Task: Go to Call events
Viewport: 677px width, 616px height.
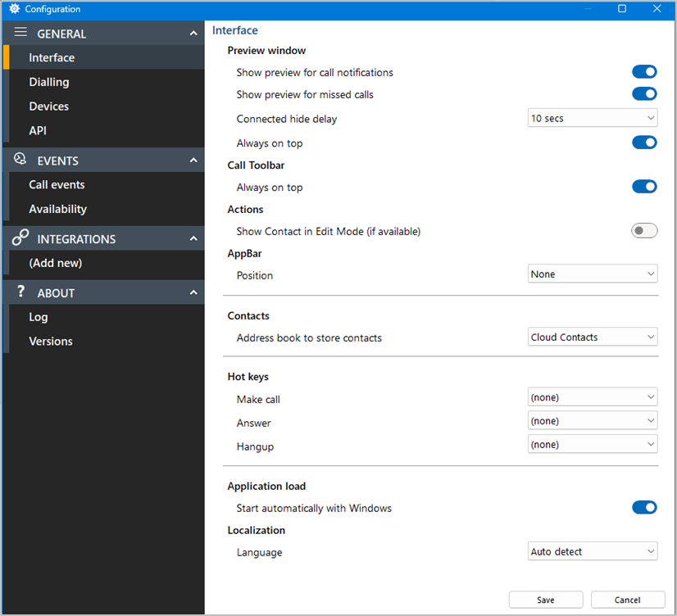Action: (x=103, y=184)
